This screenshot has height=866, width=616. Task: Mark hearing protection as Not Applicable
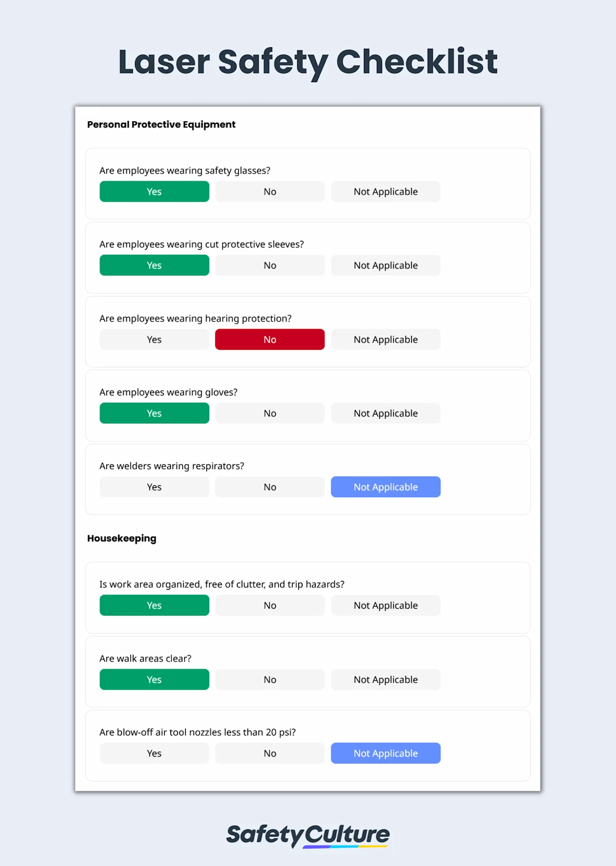(386, 340)
